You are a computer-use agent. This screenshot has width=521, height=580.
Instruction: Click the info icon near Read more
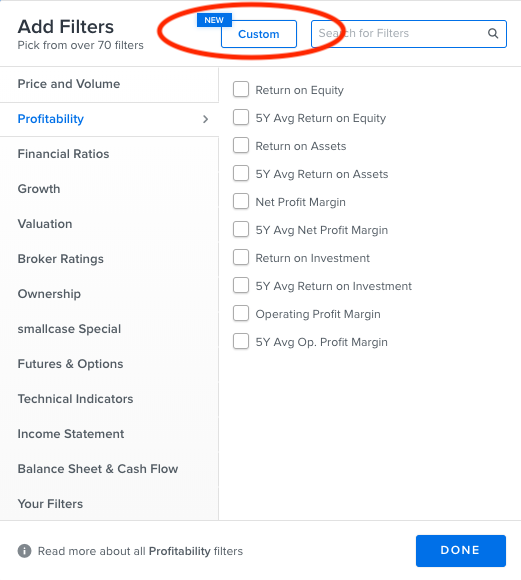click(x=24, y=551)
